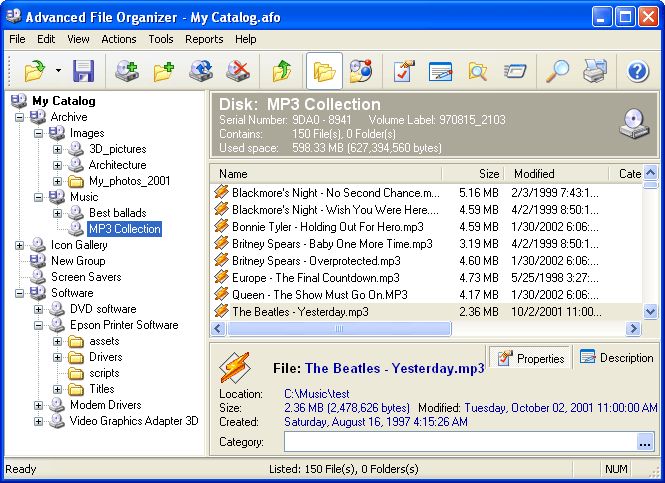The width and height of the screenshot is (665, 483).
Task: Click the Category input field
Action: [461, 442]
